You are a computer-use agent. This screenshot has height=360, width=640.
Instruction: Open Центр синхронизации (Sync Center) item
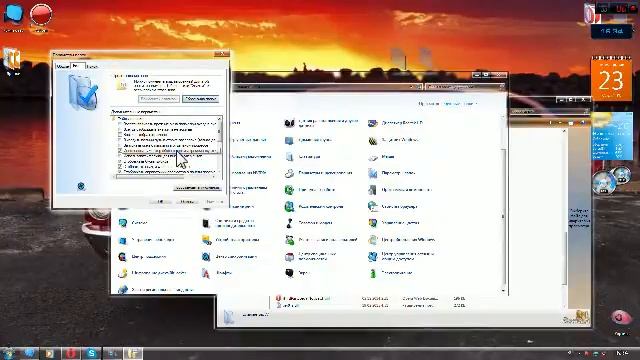229,257
